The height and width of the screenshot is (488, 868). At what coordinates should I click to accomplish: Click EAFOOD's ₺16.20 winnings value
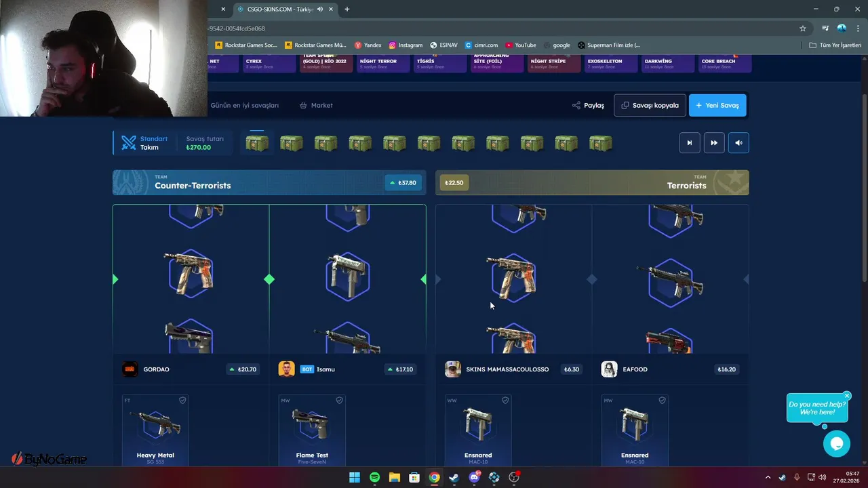click(726, 369)
